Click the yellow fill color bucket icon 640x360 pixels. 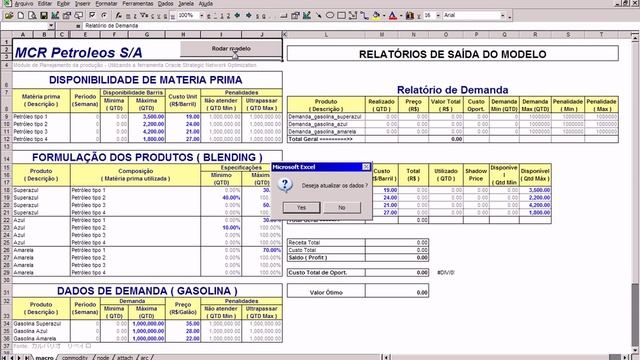click(x=376, y=16)
